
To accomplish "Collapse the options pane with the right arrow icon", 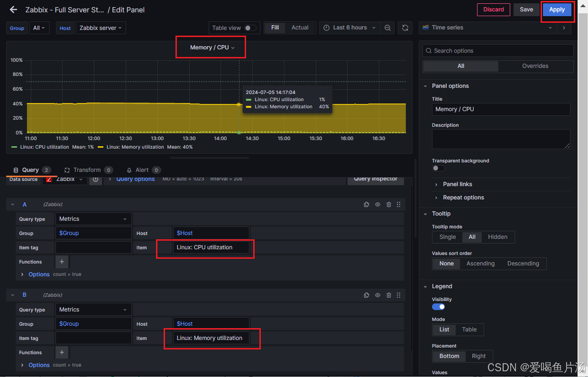I will point(564,28).
